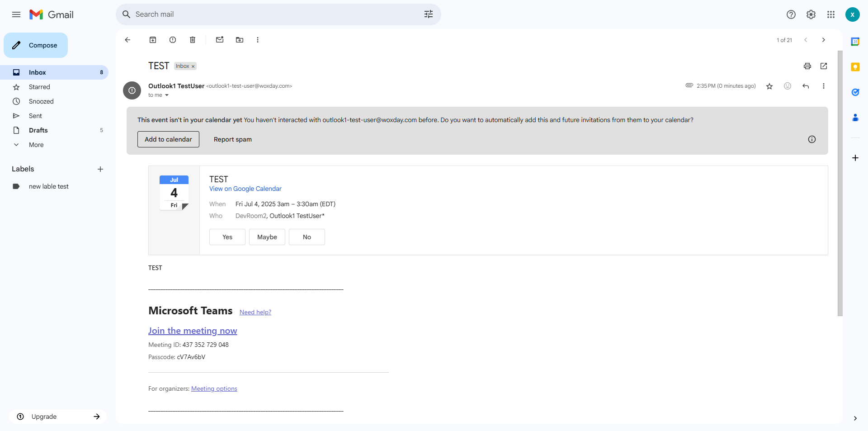Star this message
The image size is (868, 431).
769,86
